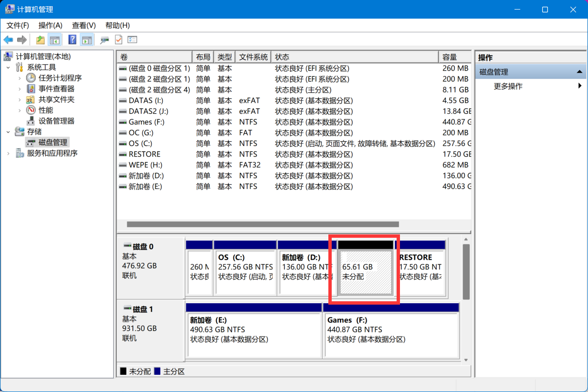Select 设备管理器 in the tree
The image size is (588, 392).
click(x=56, y=121)
